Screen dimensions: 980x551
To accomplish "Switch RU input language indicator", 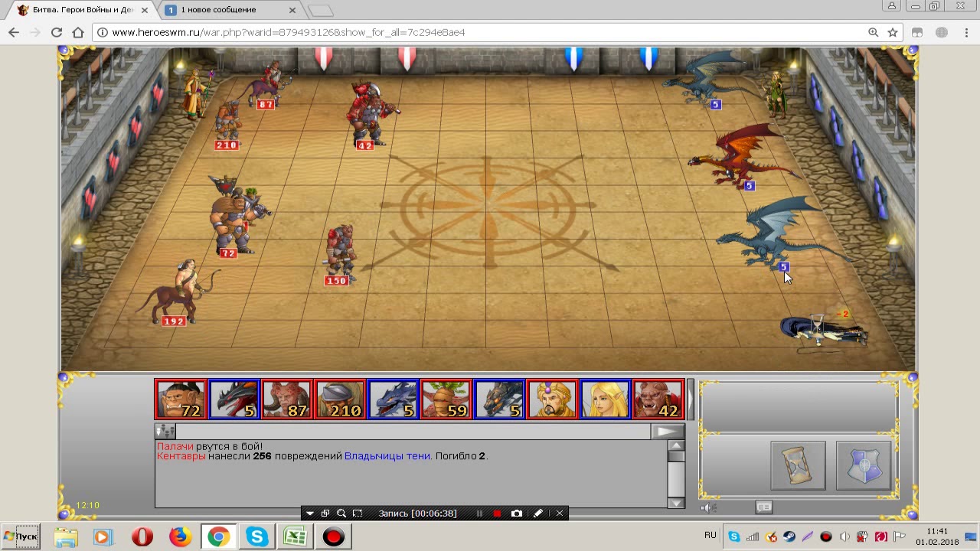I will [x=710, y=535].
